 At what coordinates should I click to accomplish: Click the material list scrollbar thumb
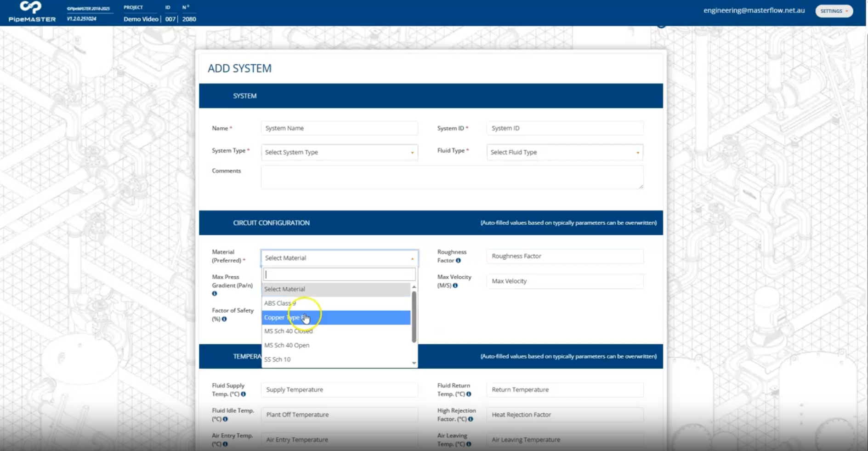(x=414, y=317)
